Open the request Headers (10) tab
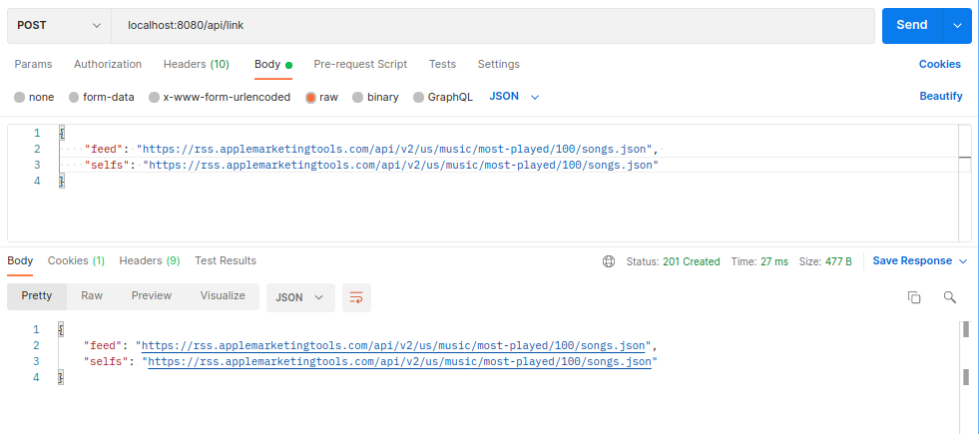The image size is (980, 434). [197, 64]
